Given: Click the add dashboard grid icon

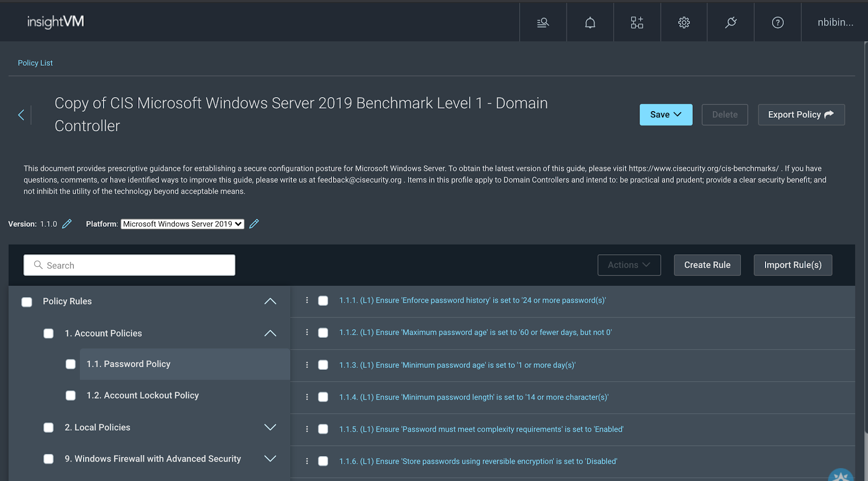Looking at the screenshot, I should [637, 22].
